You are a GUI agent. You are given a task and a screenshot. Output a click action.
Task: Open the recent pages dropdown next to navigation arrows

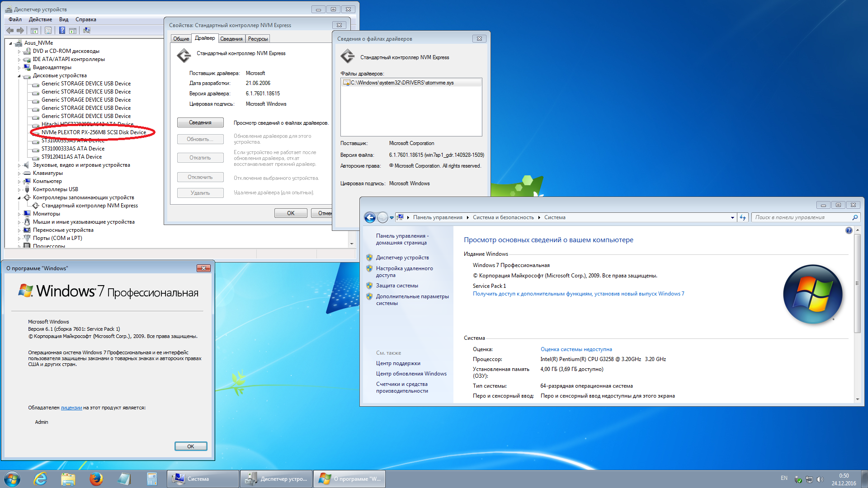pyautogui.click(x=392, y=217)
